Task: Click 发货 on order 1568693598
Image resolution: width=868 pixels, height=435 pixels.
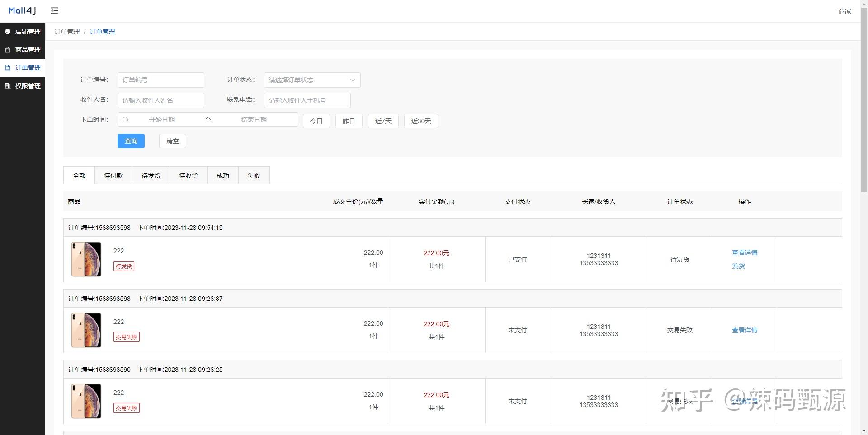Action: tap(738, 266)
